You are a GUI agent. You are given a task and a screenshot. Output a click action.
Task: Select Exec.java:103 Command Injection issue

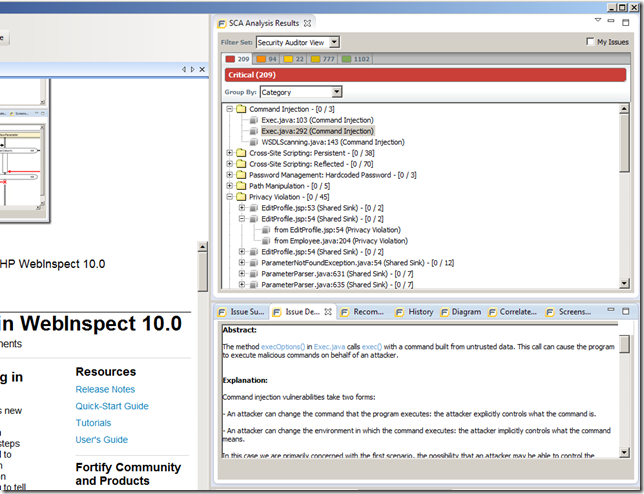317,120
